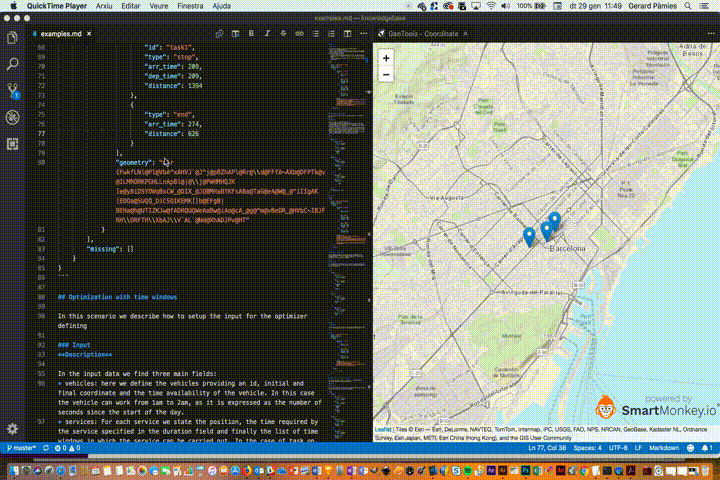720x480 pixels.
Task: Insert a link using the chain icon
Action: (x=299, y=34)
